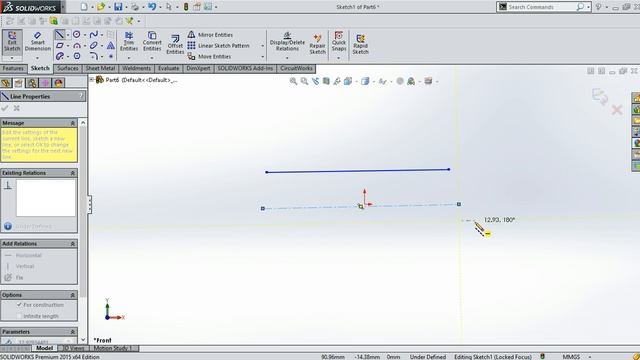Switch to Features tab
The image size is (640, 360).
pos(13,69)
